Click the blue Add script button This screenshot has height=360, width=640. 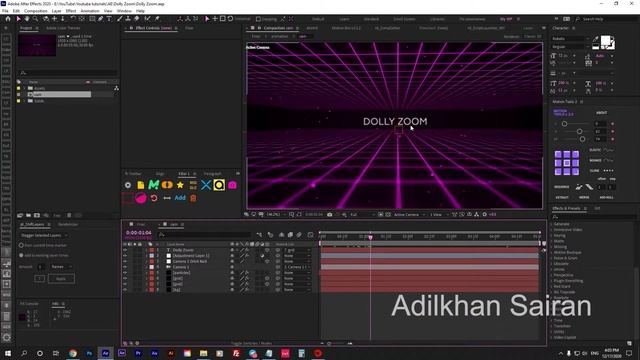[180, 198]
